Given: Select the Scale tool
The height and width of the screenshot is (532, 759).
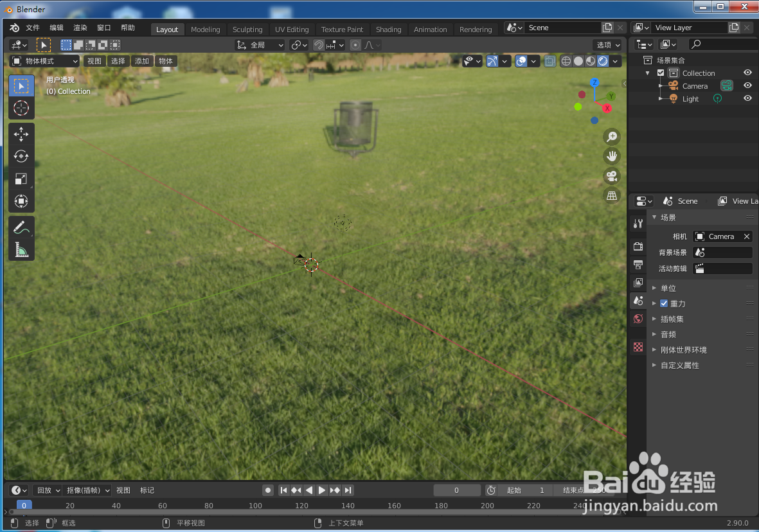Looking at the screenshot, I should point(21,179).
